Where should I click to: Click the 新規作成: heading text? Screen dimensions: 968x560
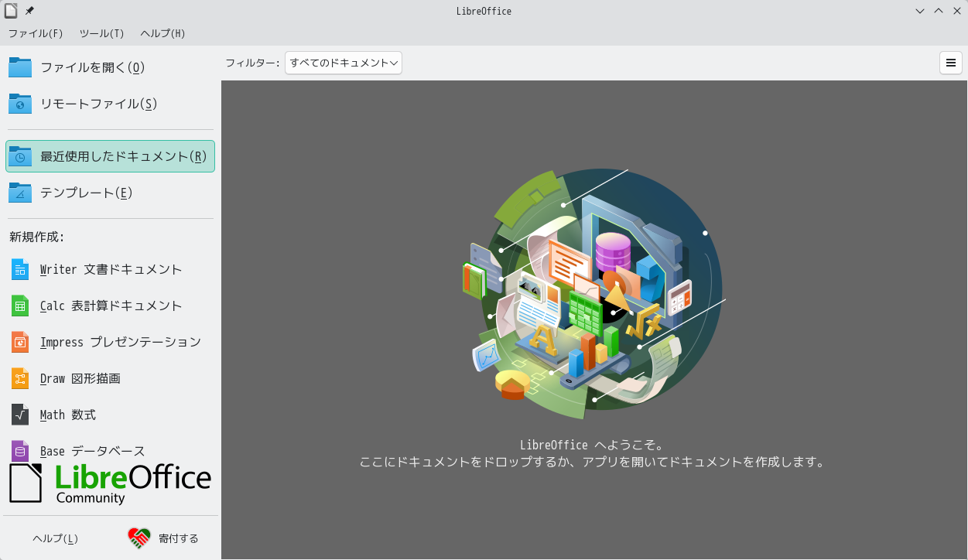pos(36,237)
